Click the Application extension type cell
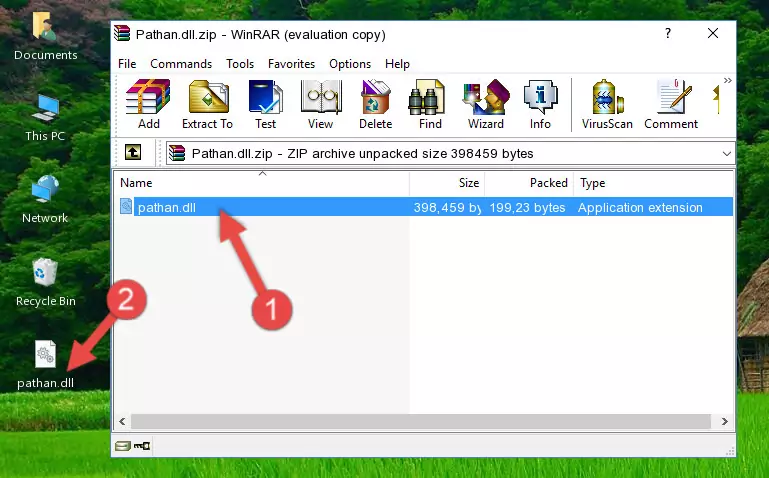Image resolution: width=769 pixels, height=478 pixels. 640,207
